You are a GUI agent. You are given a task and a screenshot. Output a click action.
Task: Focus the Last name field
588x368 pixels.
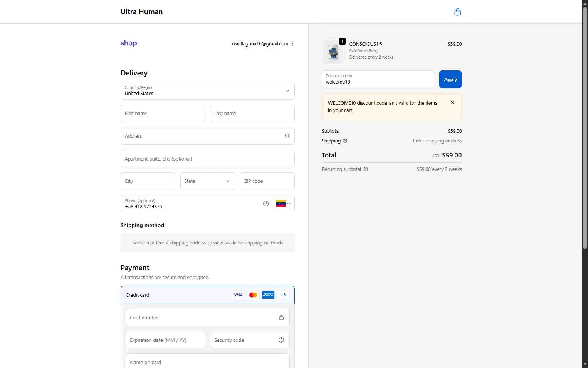(x=252, y=114)
